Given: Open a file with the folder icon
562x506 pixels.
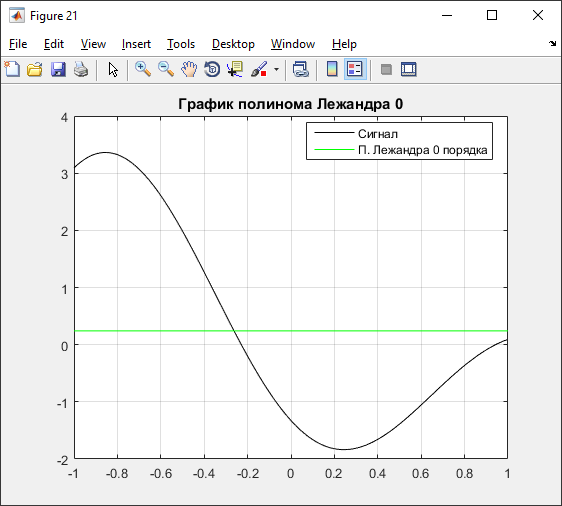Looking at the screenshot, I should pyautogui.click(x=35, y=69).
